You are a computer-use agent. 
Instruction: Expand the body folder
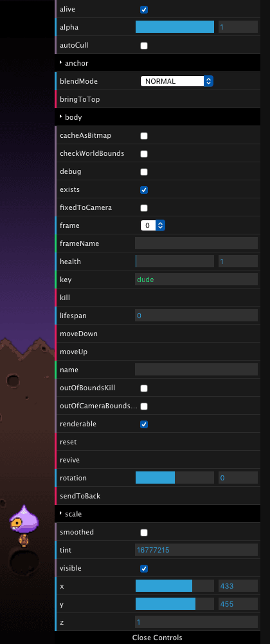pyautogui.click(x=157, y=117)
